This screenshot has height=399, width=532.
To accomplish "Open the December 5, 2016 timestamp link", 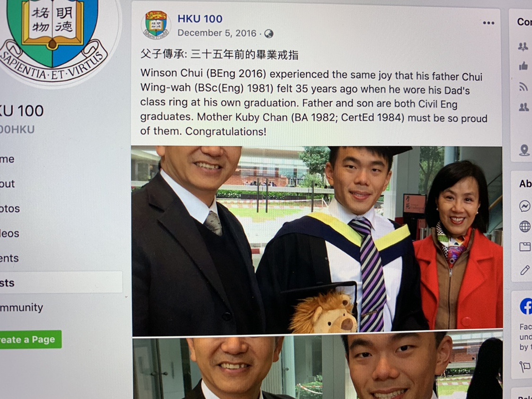I will coord(217,33).
